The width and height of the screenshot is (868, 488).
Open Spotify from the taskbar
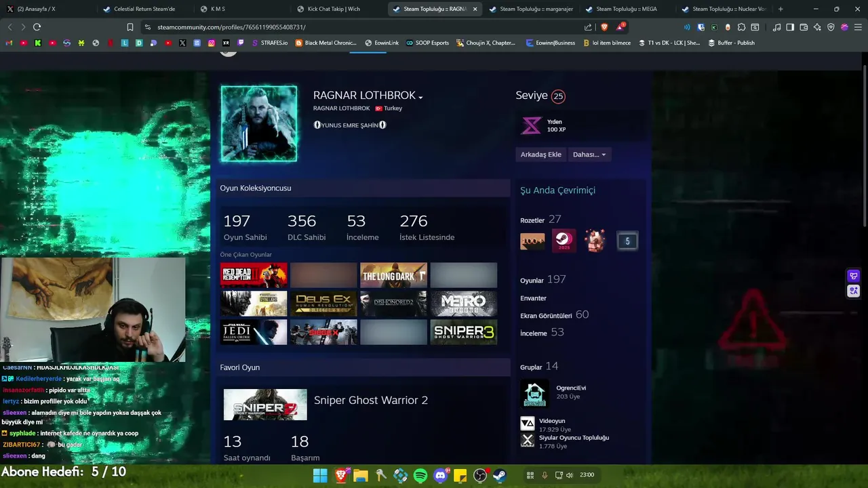420,475
